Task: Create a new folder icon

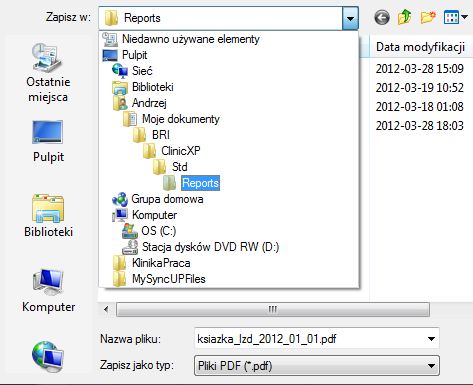Action: tap(428, 17)
